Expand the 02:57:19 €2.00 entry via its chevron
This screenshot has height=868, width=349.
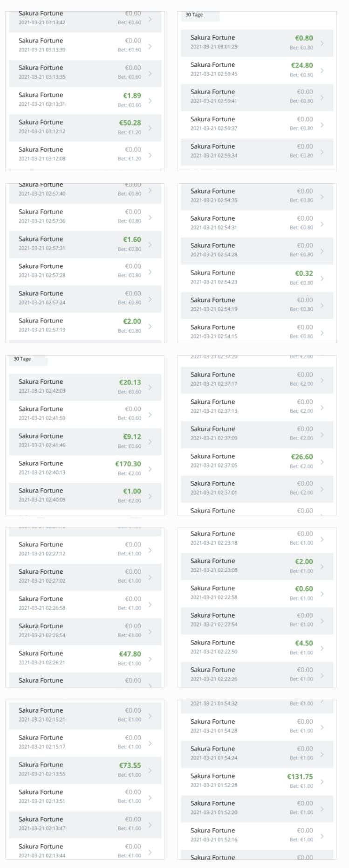[150, 326]
